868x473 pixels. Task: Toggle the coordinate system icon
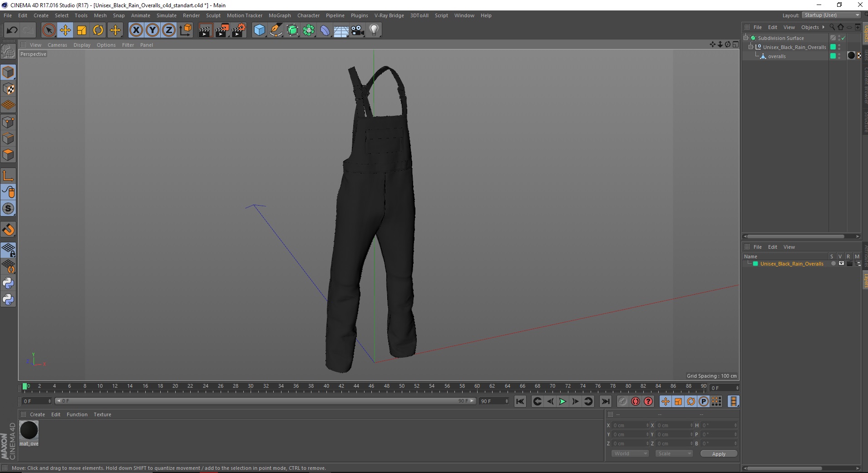pos(185,30)
